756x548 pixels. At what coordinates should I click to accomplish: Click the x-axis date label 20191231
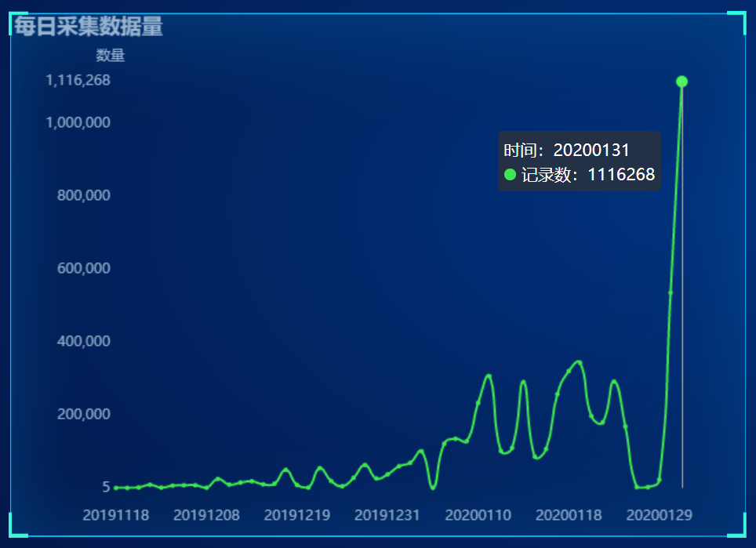387,515
